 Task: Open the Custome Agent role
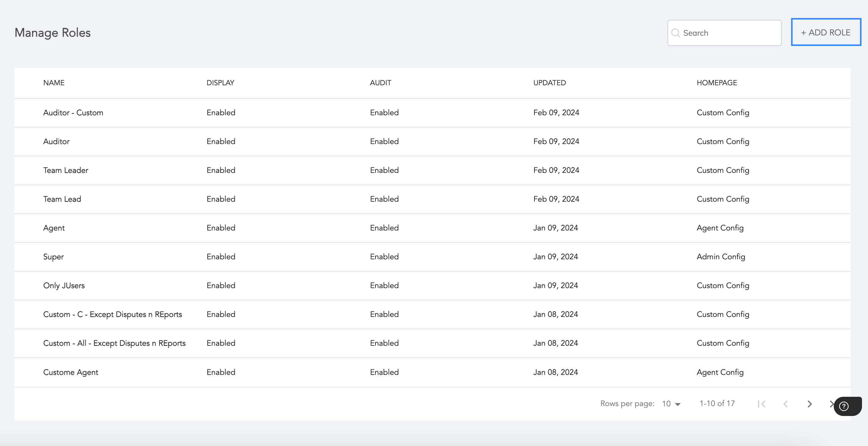click(x=70, y=372)
